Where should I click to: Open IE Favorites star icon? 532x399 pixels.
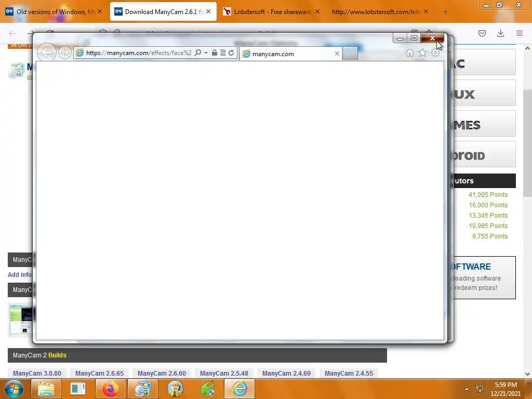[422, 53]
